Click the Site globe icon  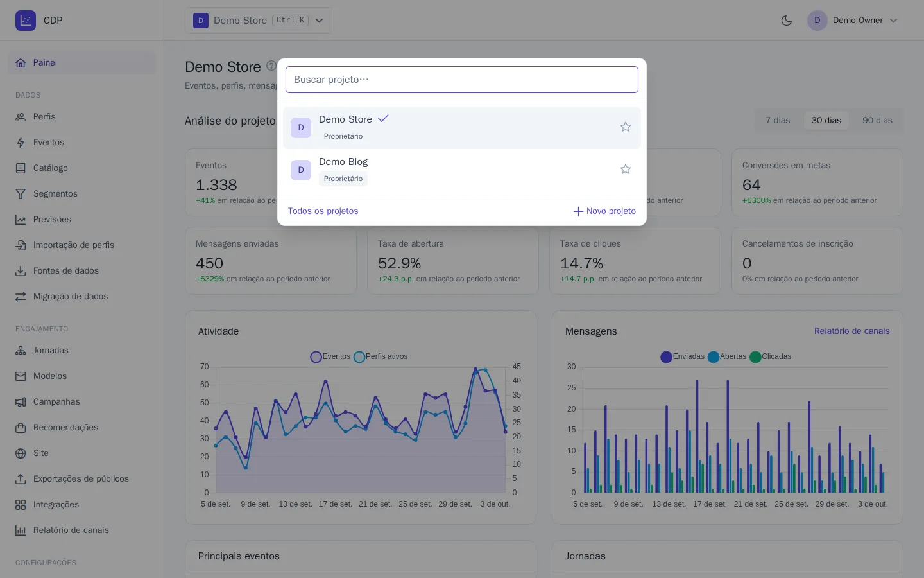point(21,453)
